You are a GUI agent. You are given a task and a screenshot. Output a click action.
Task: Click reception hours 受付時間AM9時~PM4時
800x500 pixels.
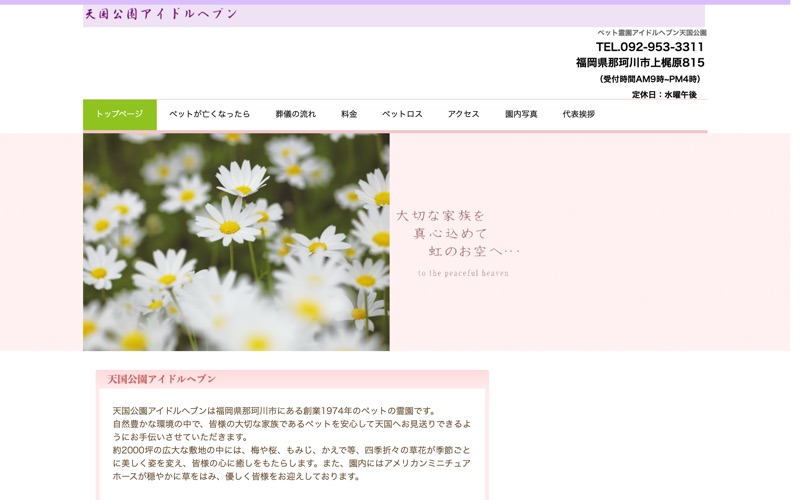point(650,79)
